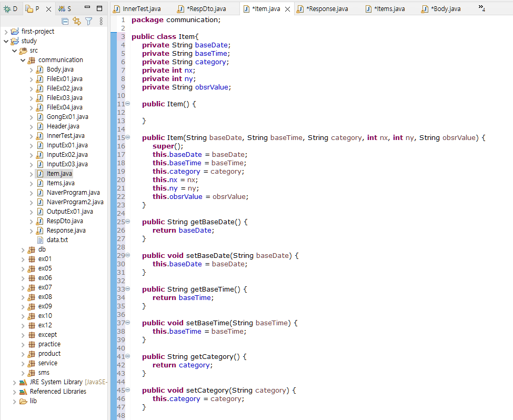Image resolution: width=513 pixels, height=420 pixels.
Task: Fold the Item() constructor at line 11
Action: (x=128, y=104)
